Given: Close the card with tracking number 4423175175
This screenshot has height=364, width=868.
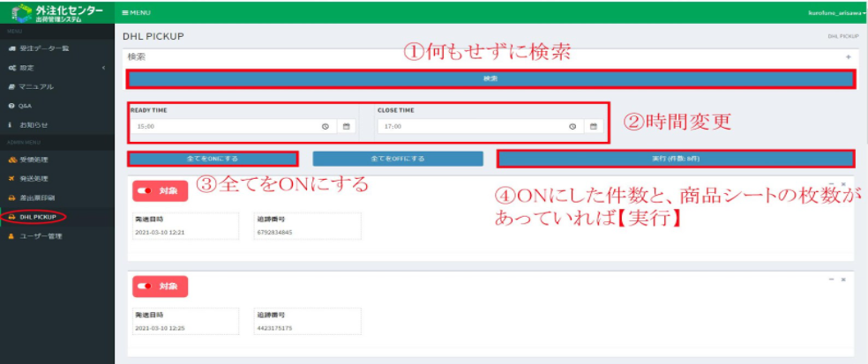Looking at the screenshot, I should coord(843,279).
